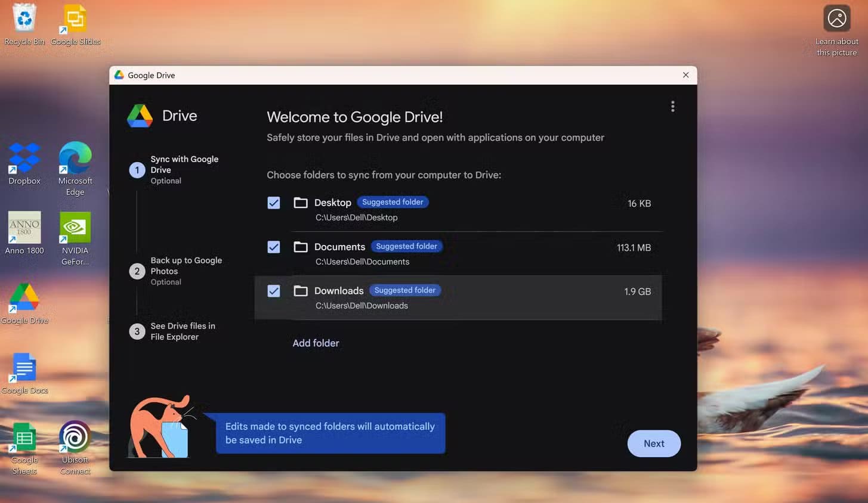
Task: Toggle the Downloads folder sync checkbox
Action: (274, 291)
